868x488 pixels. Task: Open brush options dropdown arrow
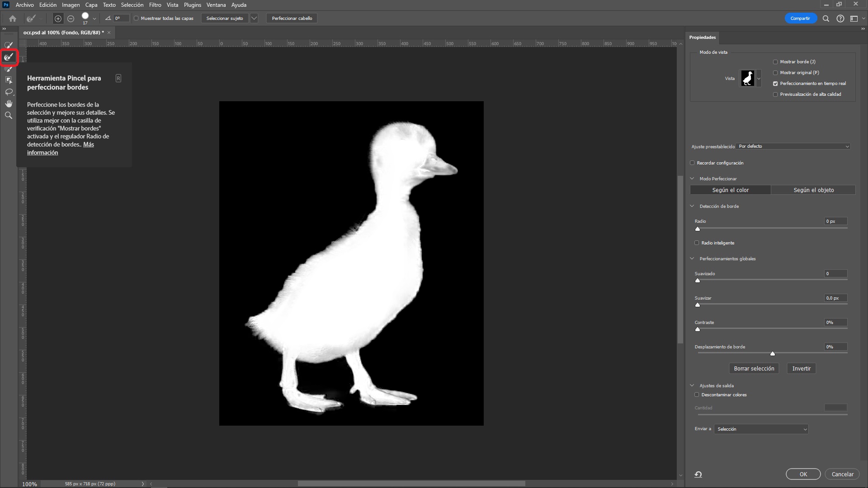tap(94, 19)
